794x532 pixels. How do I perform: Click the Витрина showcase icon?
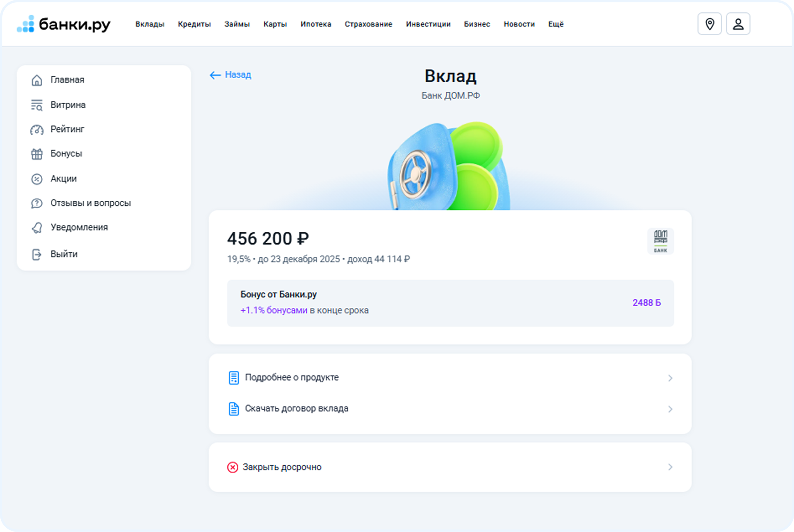[37, 105]
